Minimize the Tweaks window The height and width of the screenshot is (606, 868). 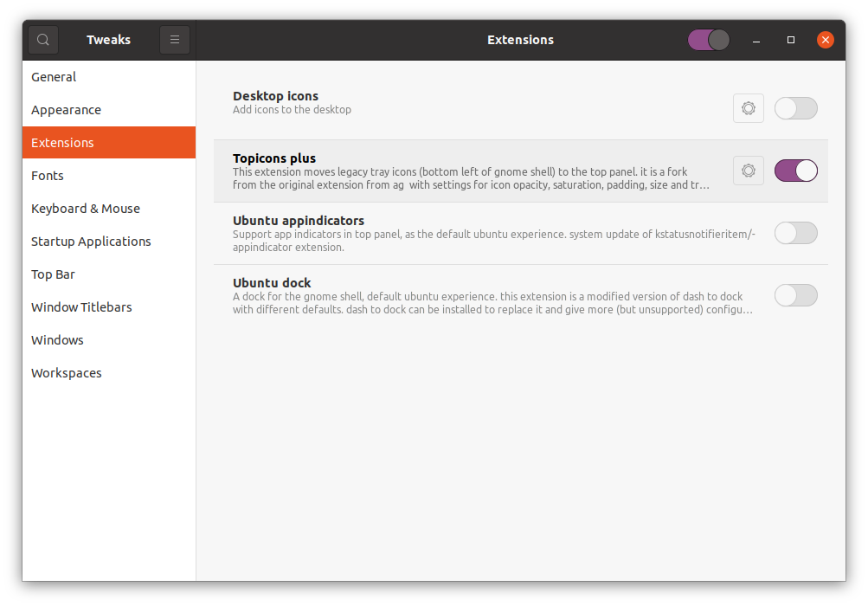tap(756, 40)
